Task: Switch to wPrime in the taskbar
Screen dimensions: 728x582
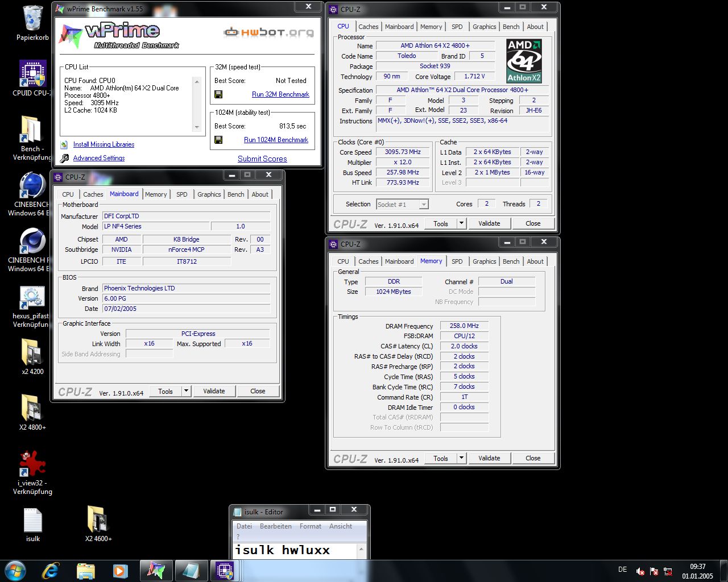Action: click(x=155, y=571)
